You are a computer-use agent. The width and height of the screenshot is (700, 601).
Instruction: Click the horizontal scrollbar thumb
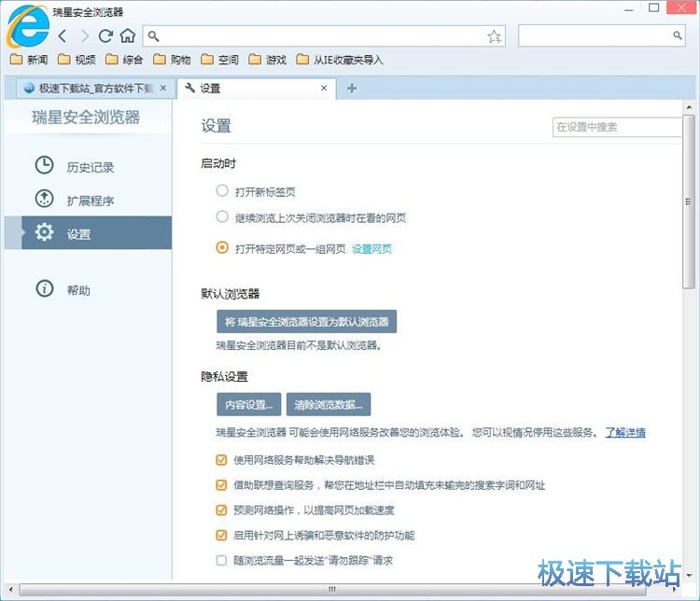[332, 590]
